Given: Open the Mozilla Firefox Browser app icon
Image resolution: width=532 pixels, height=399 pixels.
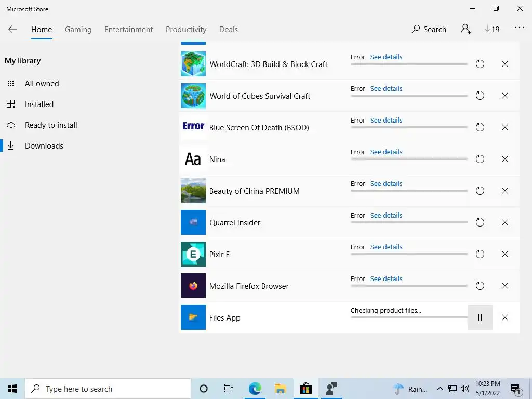Looking at the screenshot, I should (x=193, y=286).
